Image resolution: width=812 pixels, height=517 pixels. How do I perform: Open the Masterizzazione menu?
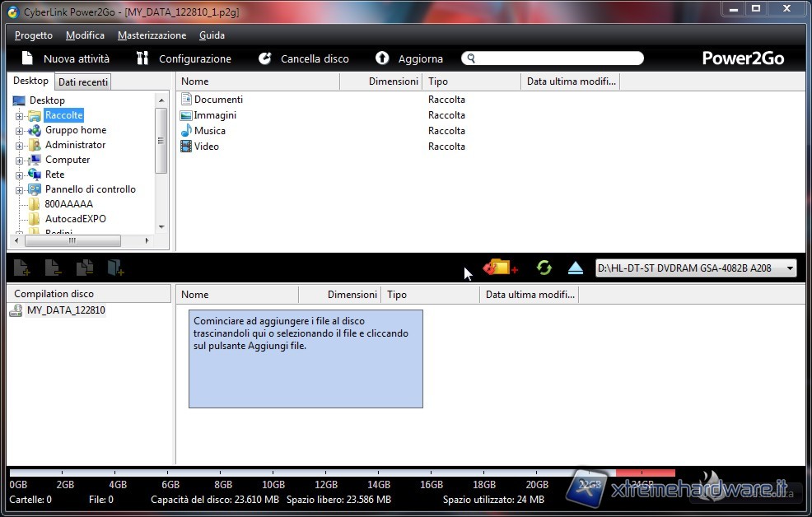[x=152, y=35]
